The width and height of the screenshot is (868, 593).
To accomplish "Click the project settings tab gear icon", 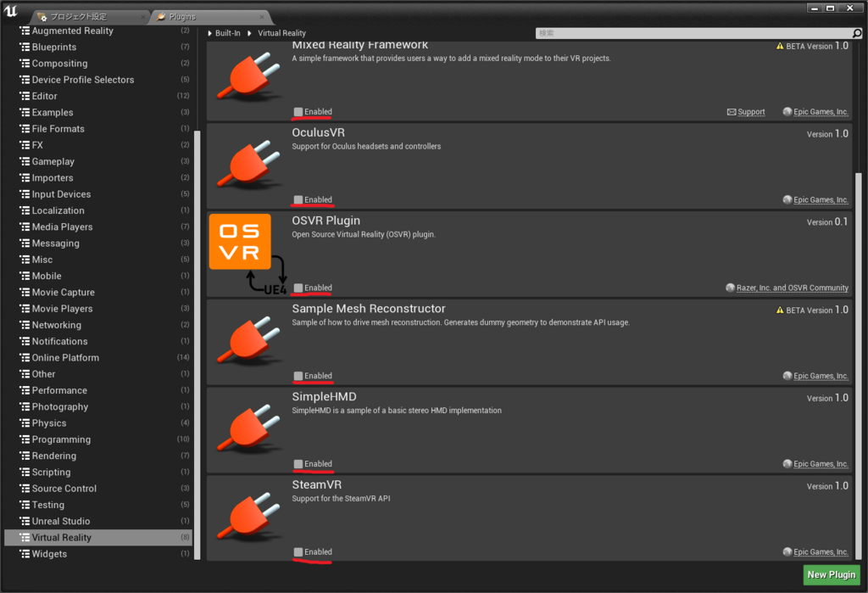I will point(42,17).
